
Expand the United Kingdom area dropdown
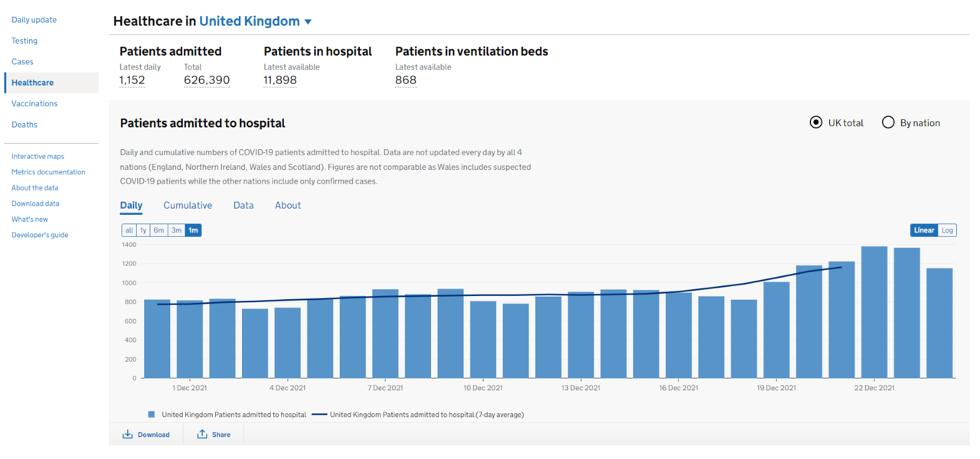point(308,22)
